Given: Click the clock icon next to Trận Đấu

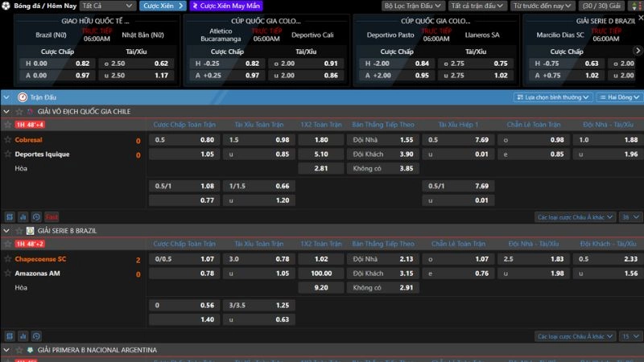Looking at the screenshot, I should pyautogui.click(x=23, y=97).
